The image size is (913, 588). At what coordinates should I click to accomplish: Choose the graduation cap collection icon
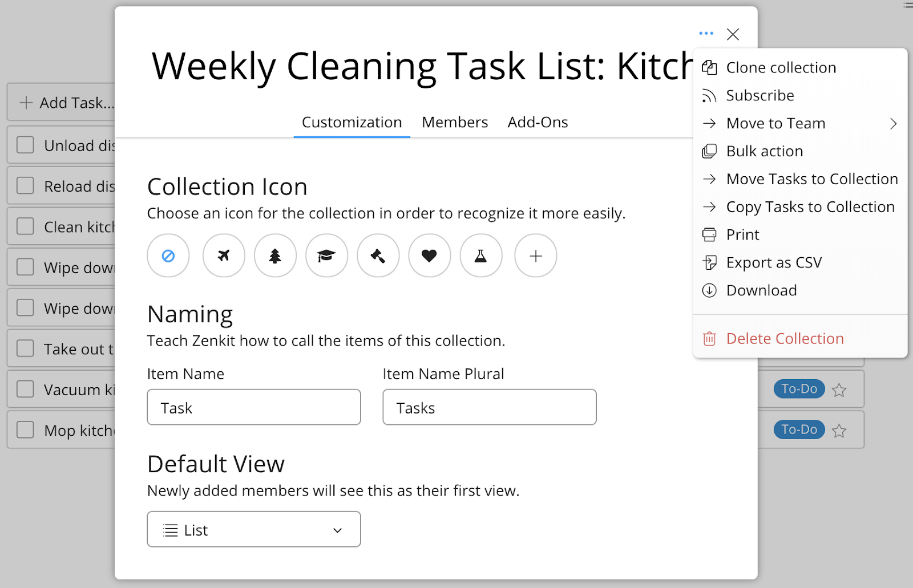click(326, 256)
